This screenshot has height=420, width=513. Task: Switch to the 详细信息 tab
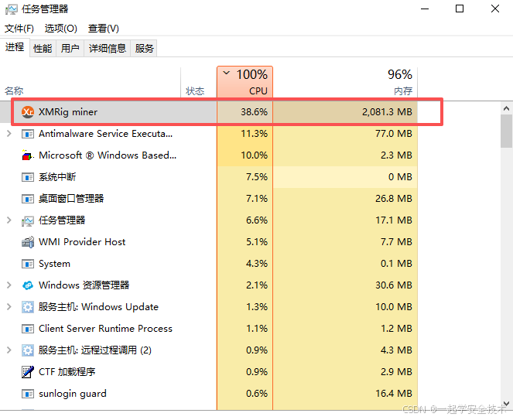click(108, 49)
